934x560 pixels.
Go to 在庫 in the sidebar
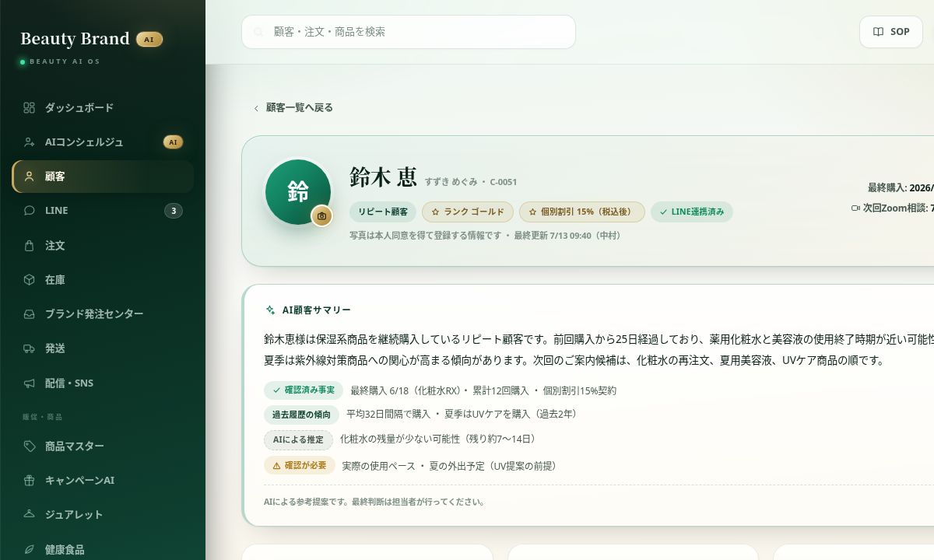coord(103,280)
